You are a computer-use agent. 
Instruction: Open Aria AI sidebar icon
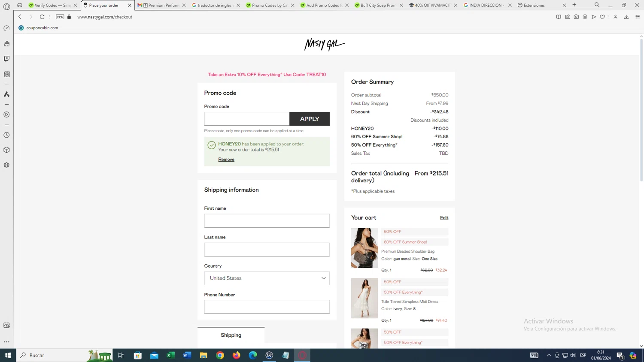tap(6, 94)
